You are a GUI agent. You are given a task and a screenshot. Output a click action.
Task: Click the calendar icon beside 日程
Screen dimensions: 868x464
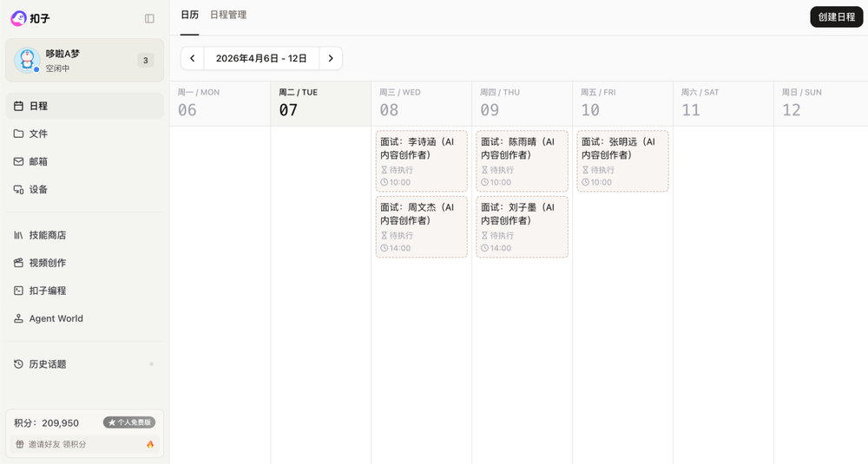(x=18, y=106)
